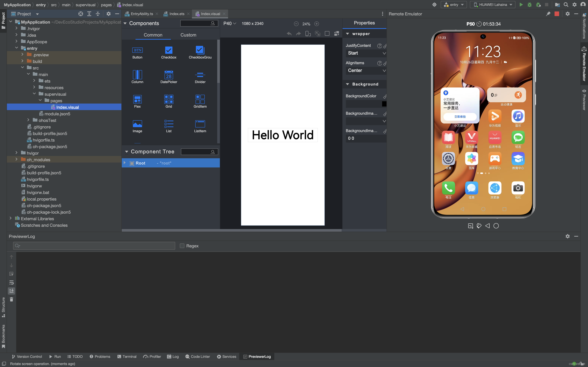Open the P40 device dropdown

[229, 24]
